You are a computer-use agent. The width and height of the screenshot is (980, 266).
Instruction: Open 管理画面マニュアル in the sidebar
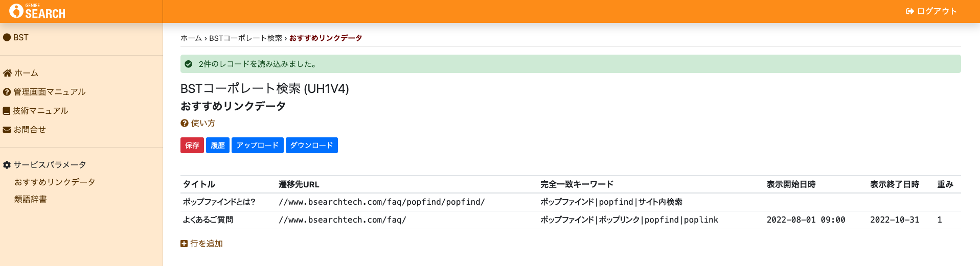point(50,92)
